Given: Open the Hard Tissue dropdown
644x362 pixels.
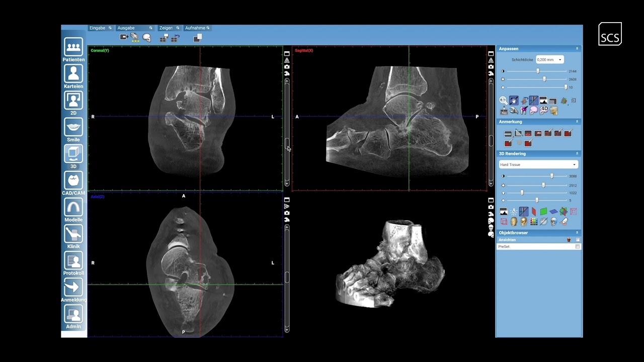Looking at the screenshot, I should pyautogui.click(x=537, y=164).
